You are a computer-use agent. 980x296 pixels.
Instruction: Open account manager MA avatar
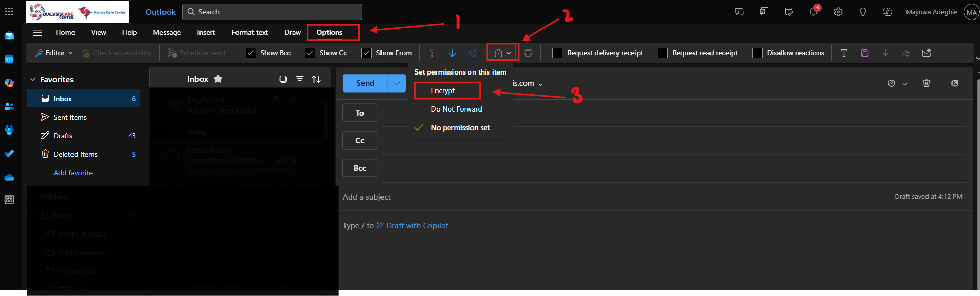971,12
